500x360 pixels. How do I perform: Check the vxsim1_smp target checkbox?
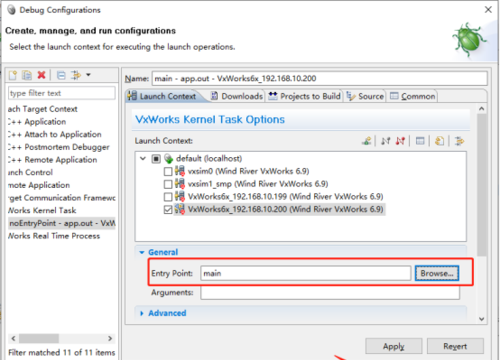[168, 184]
